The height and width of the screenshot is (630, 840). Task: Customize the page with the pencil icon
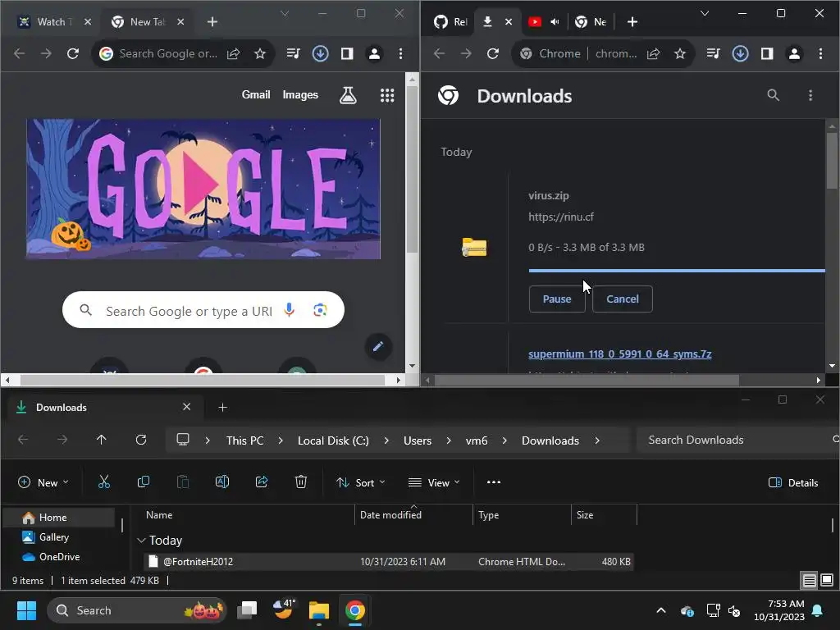[x=378, y=347]
